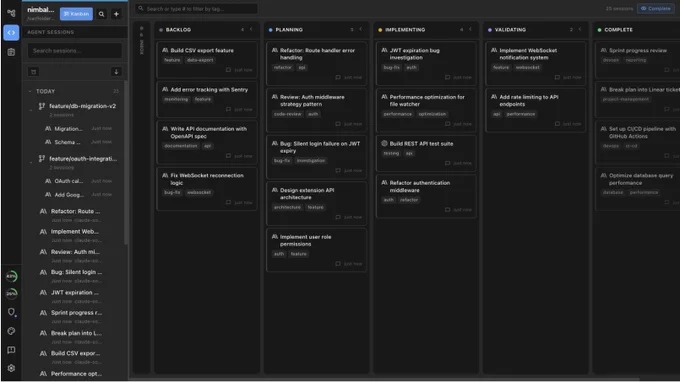This screenshot has width=680, height=382.
Task: Focus the Search sessions input field
Action: coord(75,51)
